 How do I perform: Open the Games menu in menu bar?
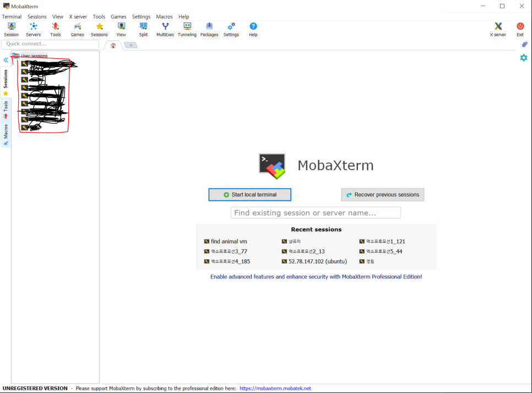tap(118, 17)
